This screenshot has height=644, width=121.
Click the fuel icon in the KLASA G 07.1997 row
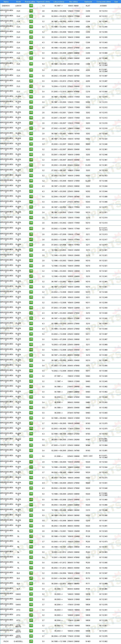[x=31, y=376]
